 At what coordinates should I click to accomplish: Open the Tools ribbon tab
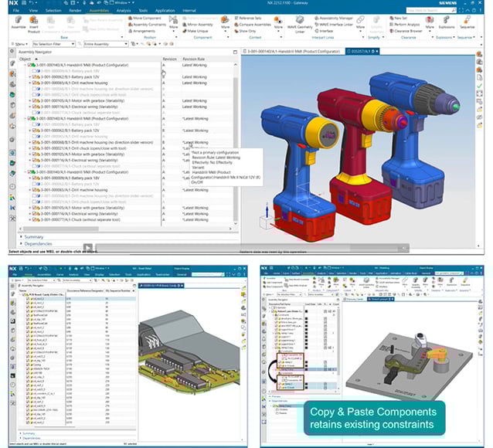point(143,11)
